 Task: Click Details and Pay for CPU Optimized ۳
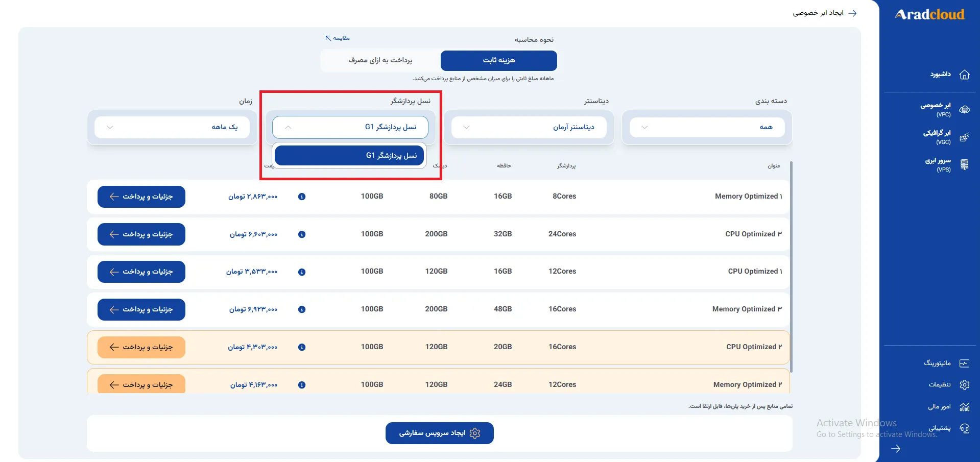141,234
